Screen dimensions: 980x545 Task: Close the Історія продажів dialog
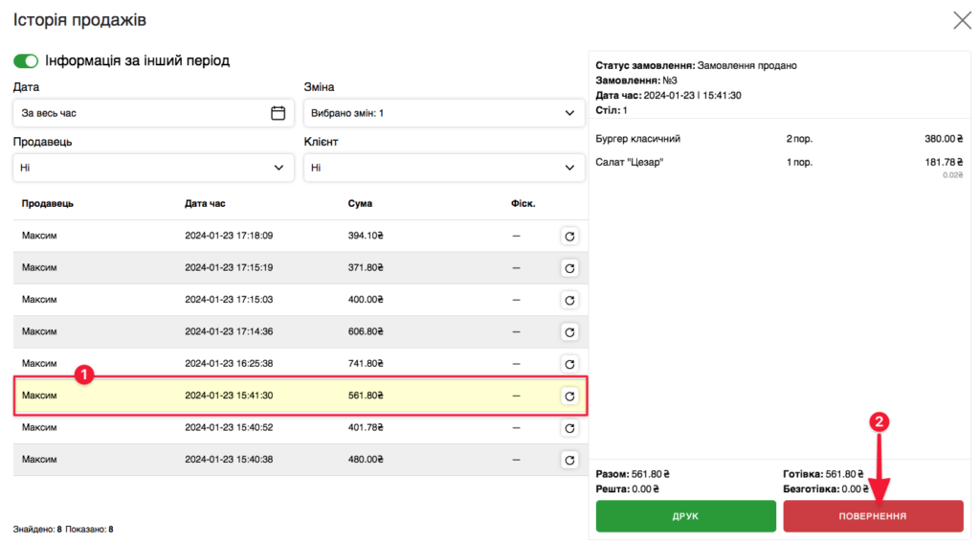[961, 20]
